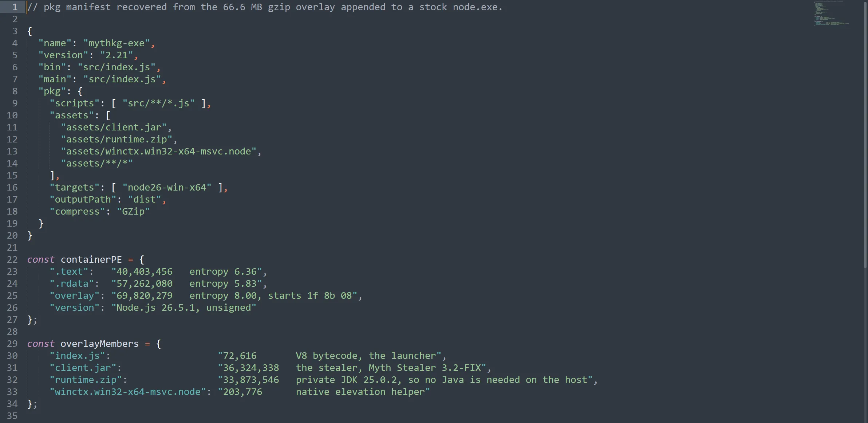Viewport: 868px width, 423px height.
Task: Click the "assets/runtime.zip" entry
Action: coord(117,140)
